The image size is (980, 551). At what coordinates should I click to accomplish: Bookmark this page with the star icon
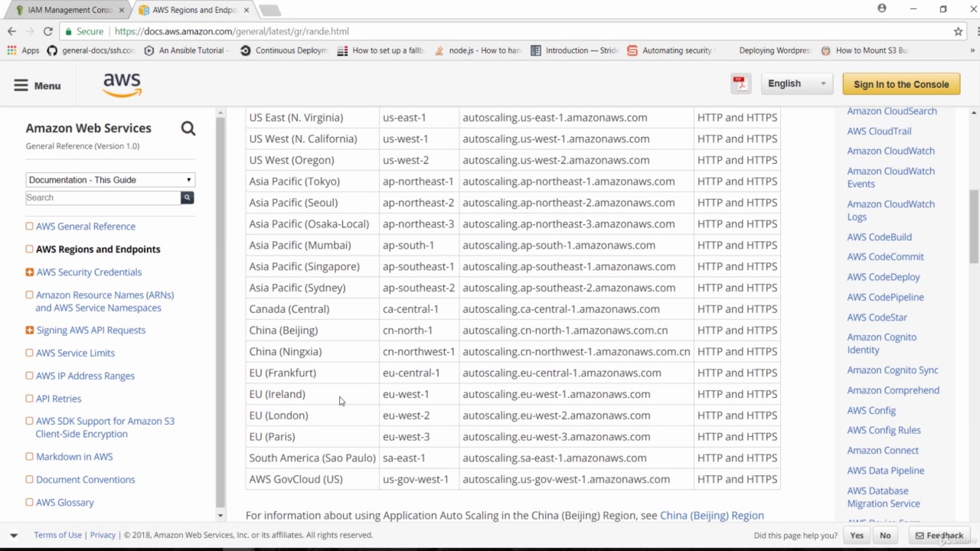click(x=958, y=31)
